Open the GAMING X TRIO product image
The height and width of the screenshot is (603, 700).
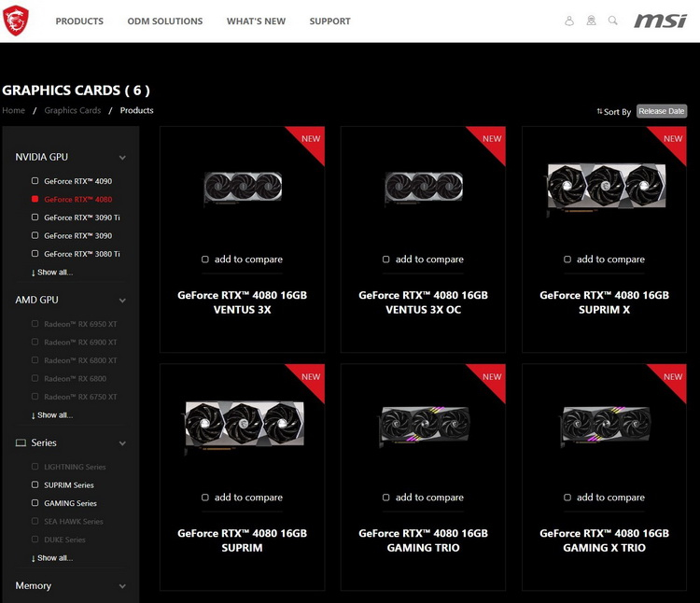[604, 427]
